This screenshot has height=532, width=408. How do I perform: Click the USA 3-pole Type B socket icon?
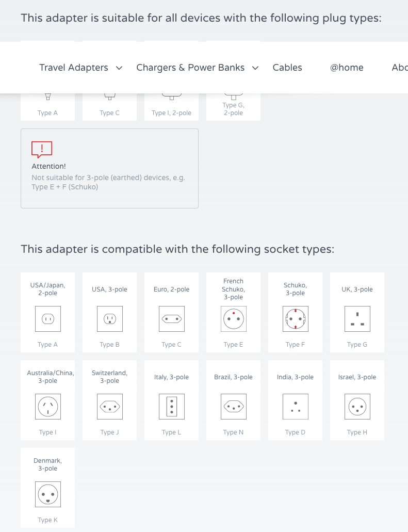pyautogui.click(x=109, y=319)
